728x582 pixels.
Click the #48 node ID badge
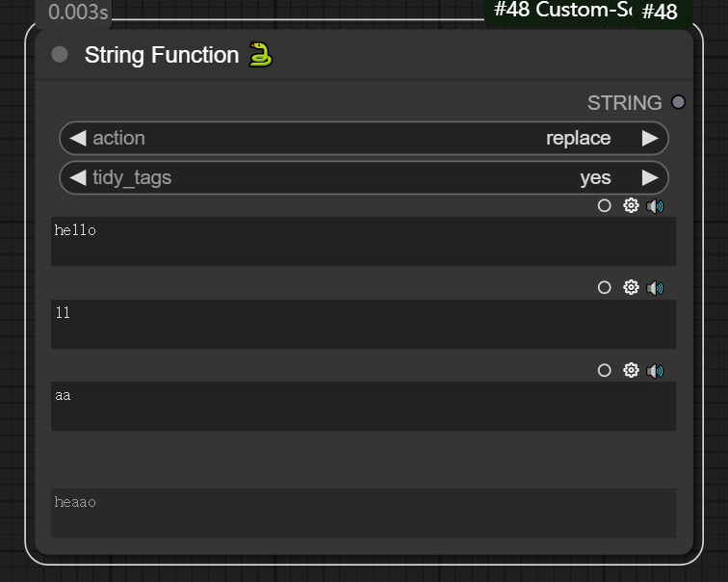[660, 13]
